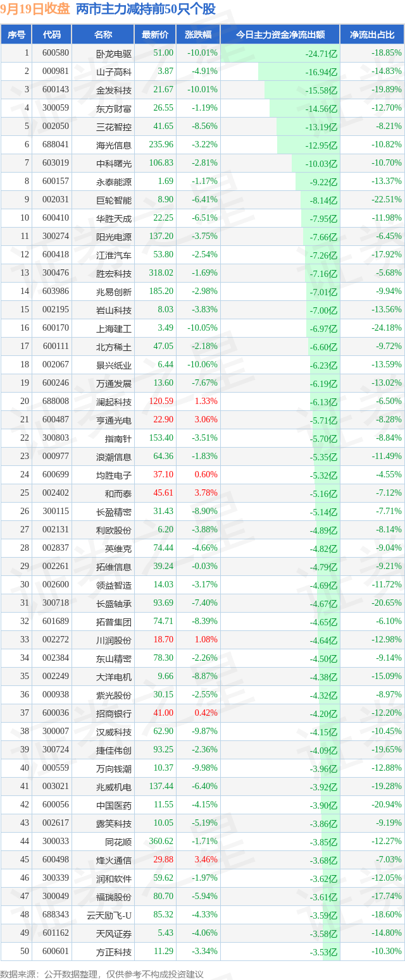Click the 3.78% change for 和而泰
405x980 pixels.
[206, 493]
